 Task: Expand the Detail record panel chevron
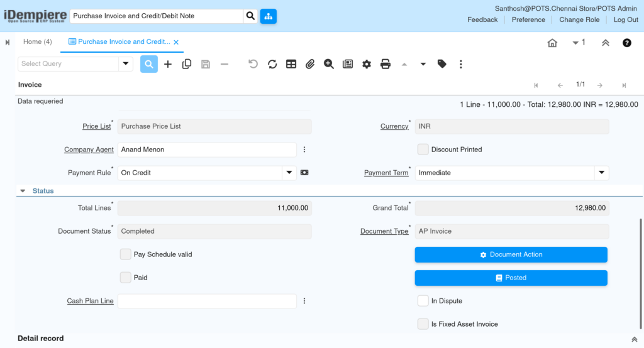coord(634,339)
